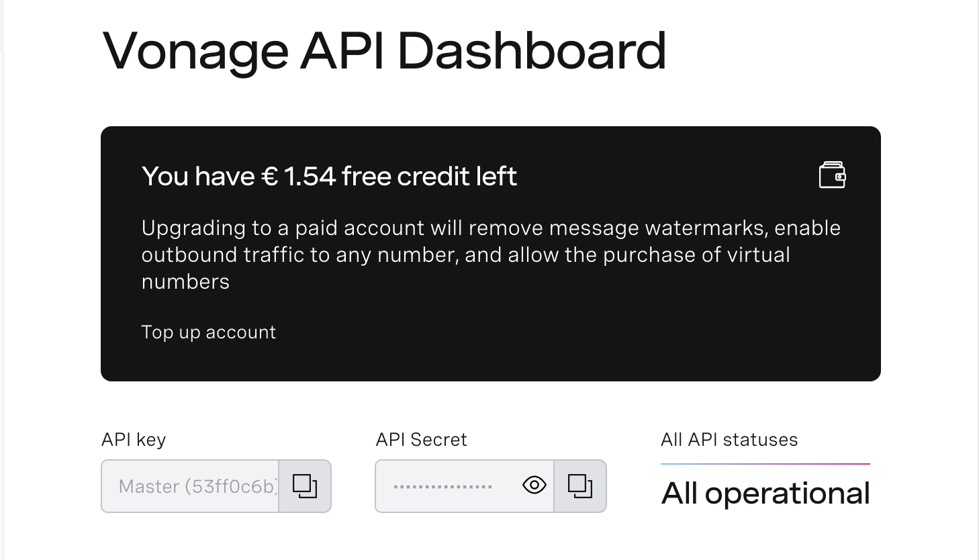
Task: Click the All API statuses label
Action: [x=729, y=440]
